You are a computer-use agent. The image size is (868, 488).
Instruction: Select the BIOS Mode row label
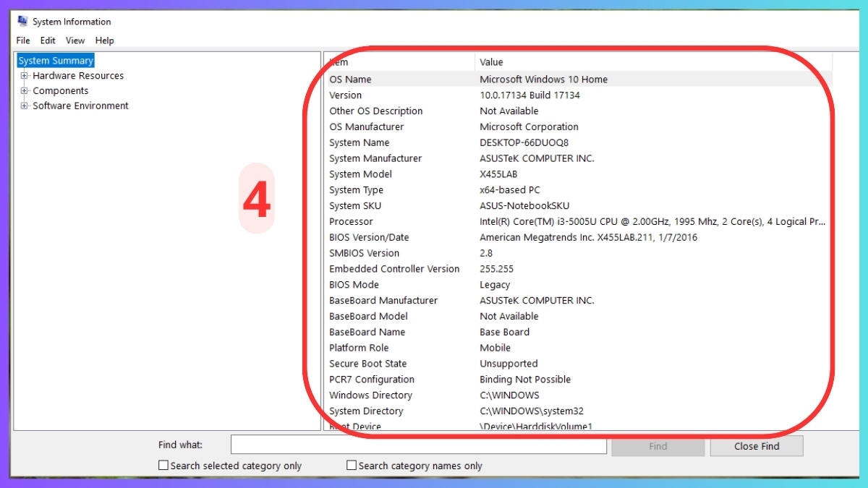pyautogui.click(x=354, y=285)
